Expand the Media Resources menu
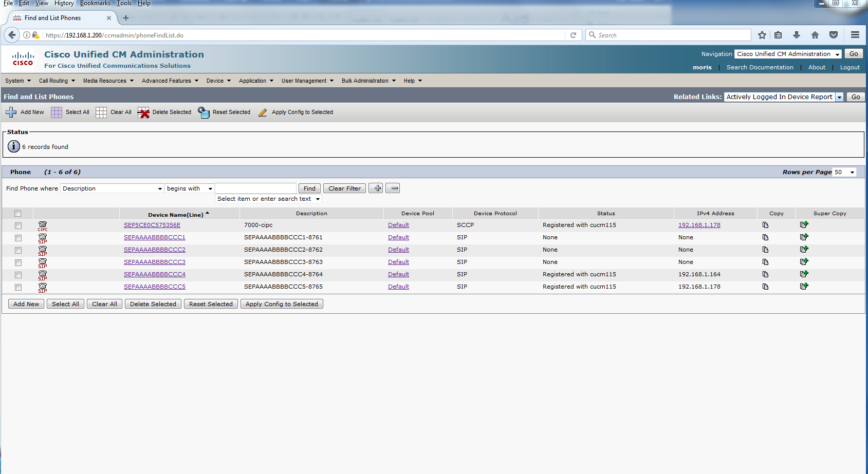This screenshot has width=868, height=474. (108, 81)
